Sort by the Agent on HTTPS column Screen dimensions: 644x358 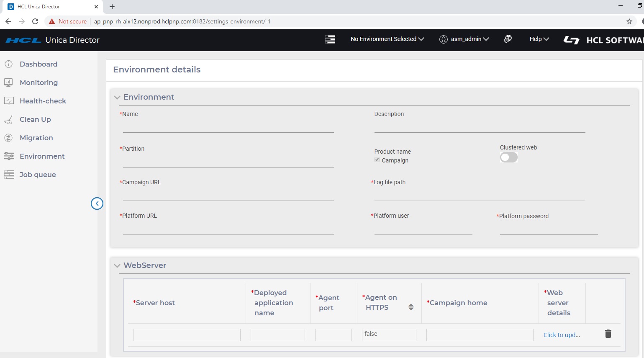click(411, 307)
